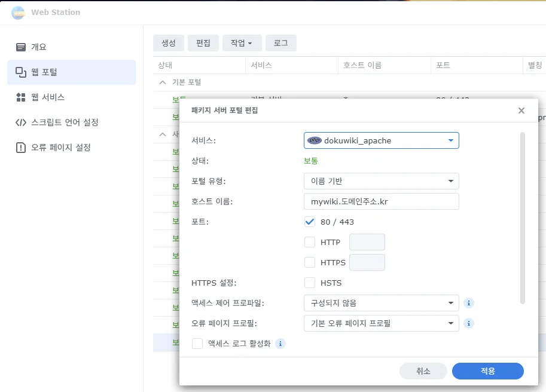Screen dimensions: 546x392
Task: Uncheck the 80 / 443 port checkbox
Action: pos(310,221)
